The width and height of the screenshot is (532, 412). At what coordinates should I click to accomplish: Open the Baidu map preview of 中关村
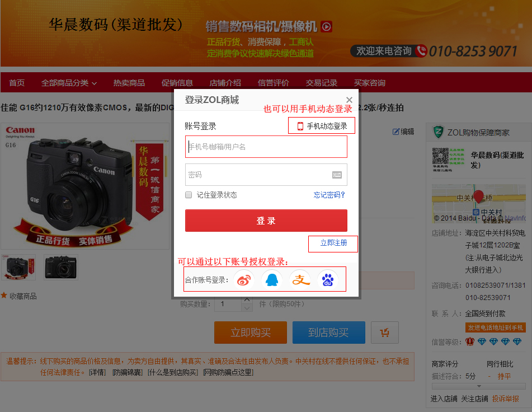click(479, 204)
